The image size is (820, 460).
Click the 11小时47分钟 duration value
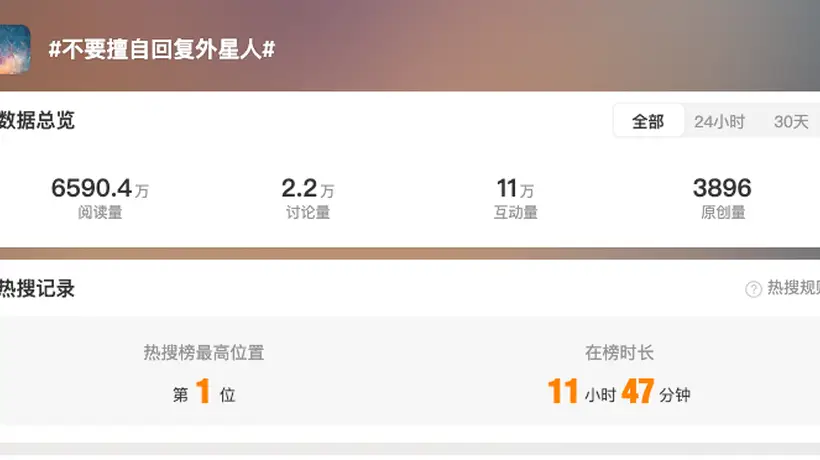pyautogui.click(x=619, y=392)
